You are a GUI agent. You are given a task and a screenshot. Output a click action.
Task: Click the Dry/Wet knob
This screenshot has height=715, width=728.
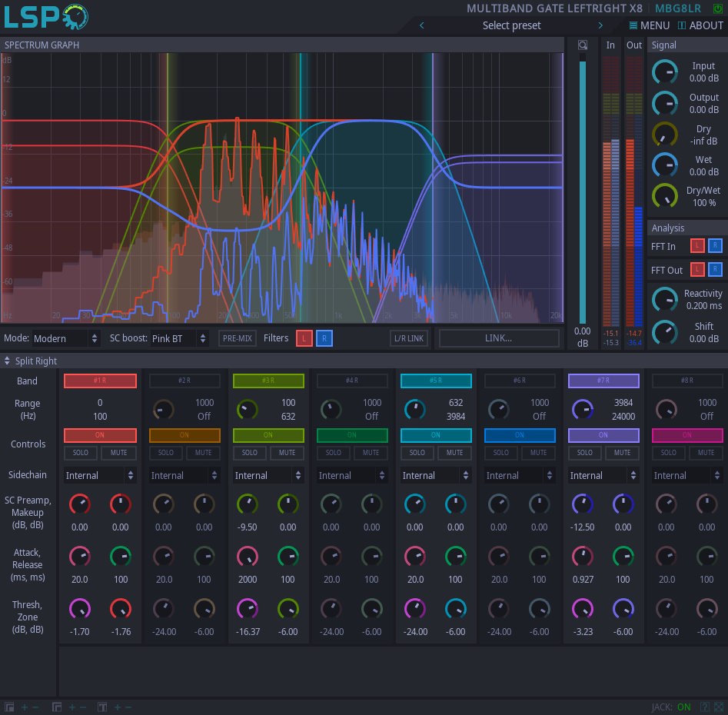click(665, 196)
